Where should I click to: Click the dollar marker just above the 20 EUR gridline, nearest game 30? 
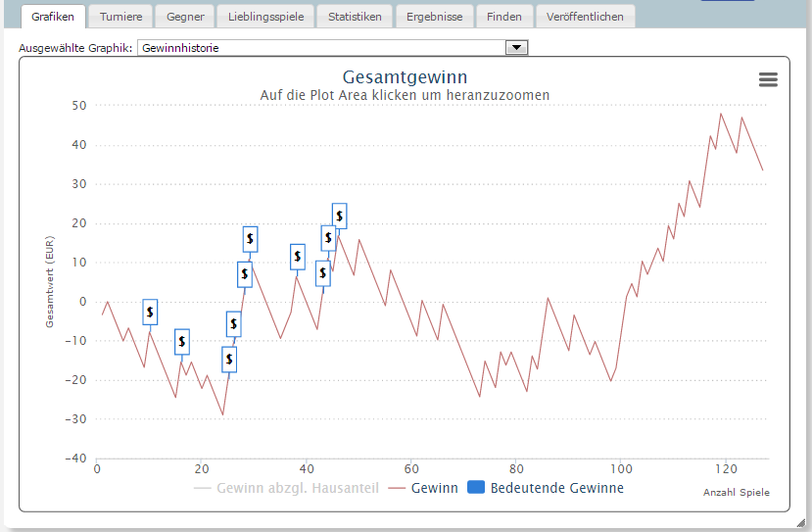(x=250, y=239)
